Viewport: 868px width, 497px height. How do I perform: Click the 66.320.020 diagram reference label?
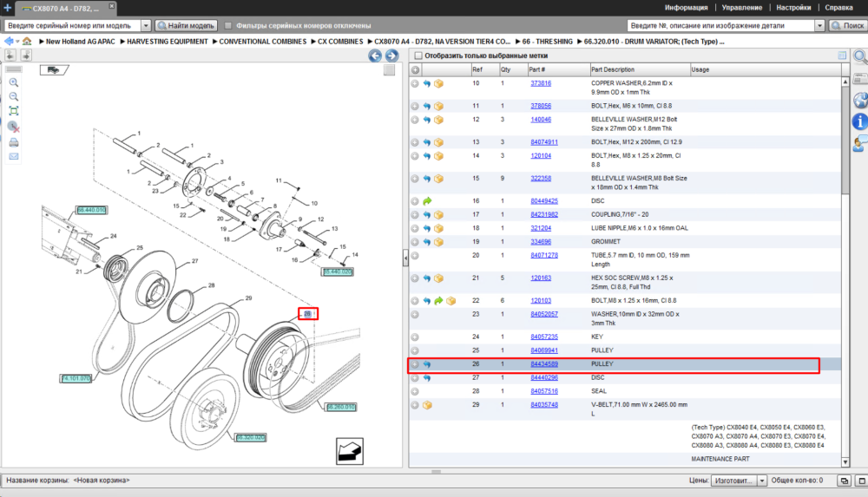pyautogui.click(x=251, y=438)
